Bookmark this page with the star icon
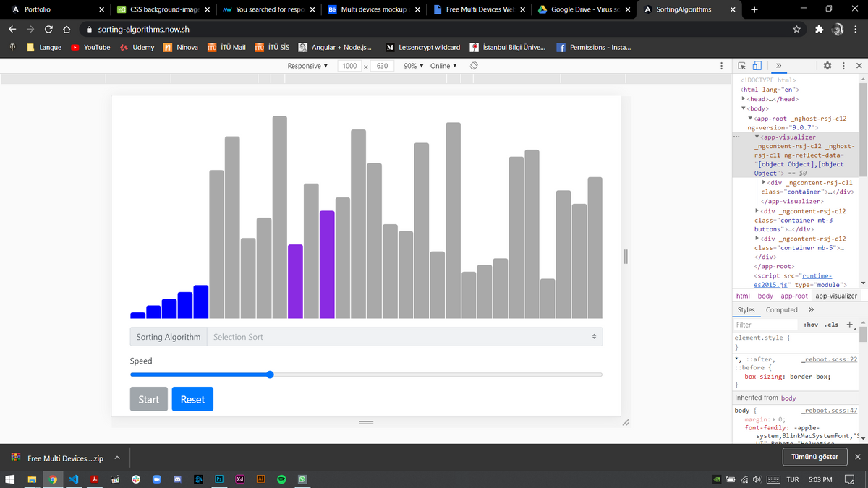Screen dimensions: 868x488 (796, 30)
